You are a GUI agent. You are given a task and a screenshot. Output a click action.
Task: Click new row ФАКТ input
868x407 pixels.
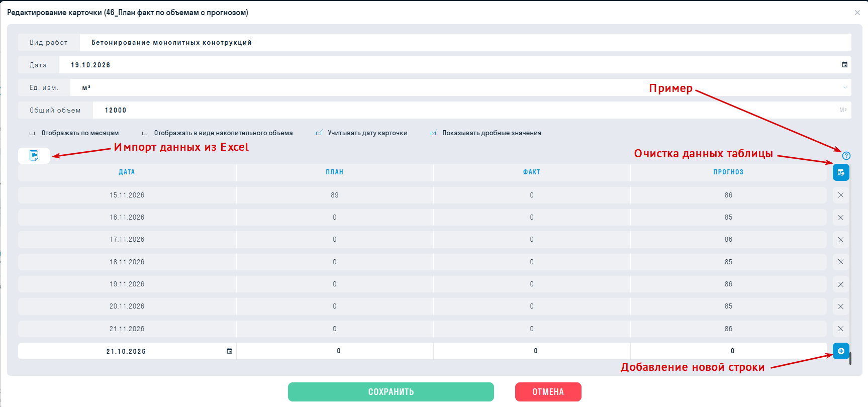pos(532,351)
